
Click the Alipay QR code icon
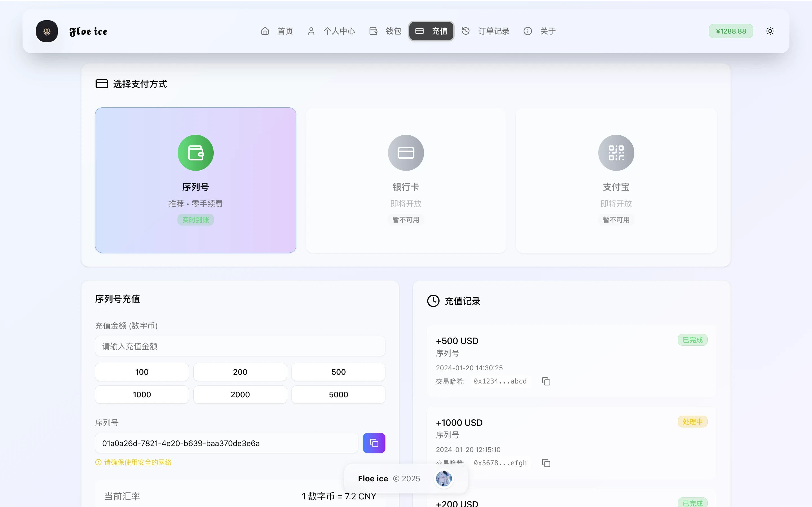coord(616,153)
